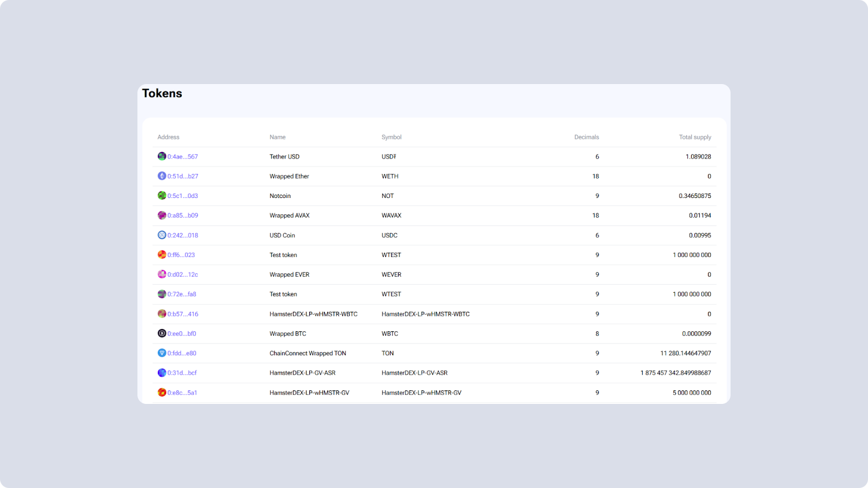This screenshot has height=488, width=868.
Task: Open address link 0:ee0...bf0
Action: tap(182, 333)
